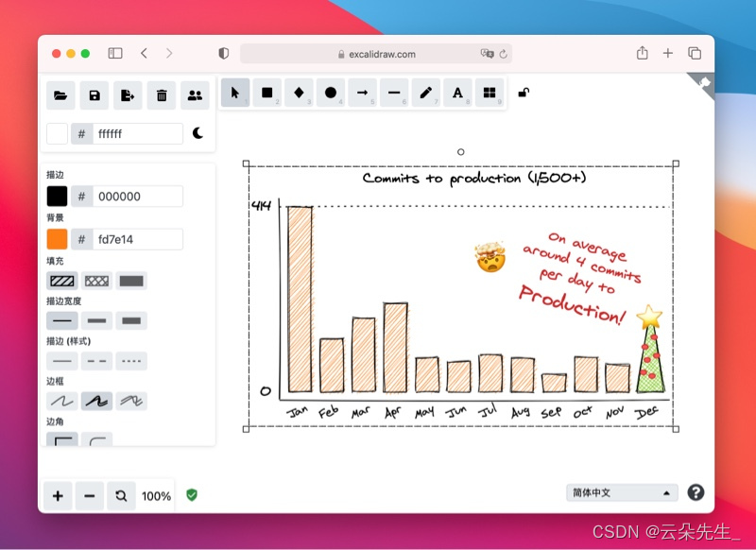The width and height of the screenshot is (756, 550).
Task: Click the exploding head emoji
Action: (x=490, y=257)
